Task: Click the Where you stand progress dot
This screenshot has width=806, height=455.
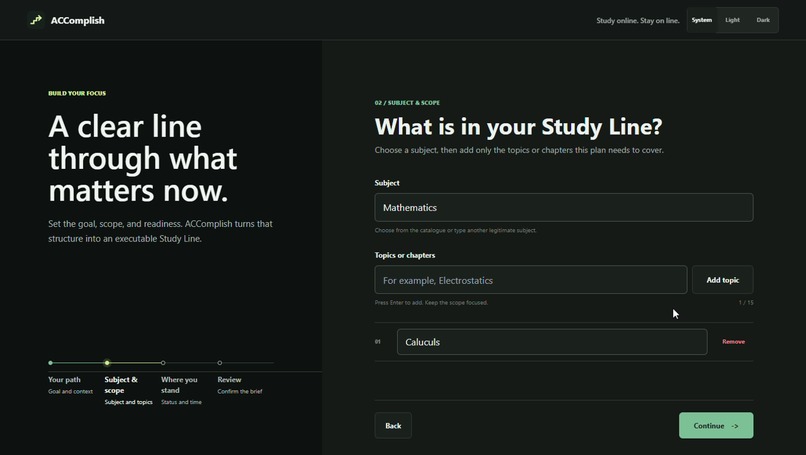Action: [163, 363]
